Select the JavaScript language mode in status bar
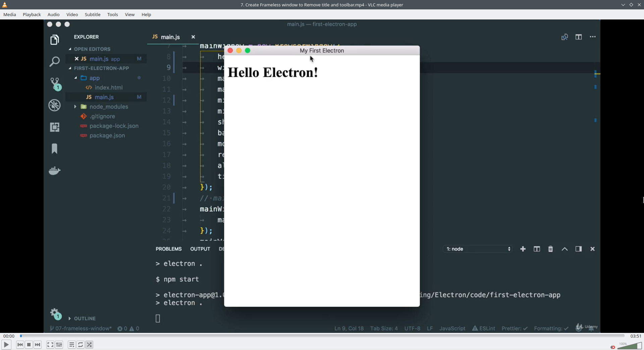The height and width of the screenshot is (350, 644). pos(452,329)
